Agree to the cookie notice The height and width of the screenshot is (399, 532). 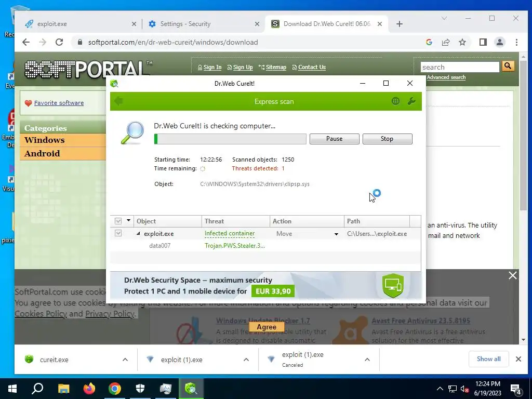267,327
